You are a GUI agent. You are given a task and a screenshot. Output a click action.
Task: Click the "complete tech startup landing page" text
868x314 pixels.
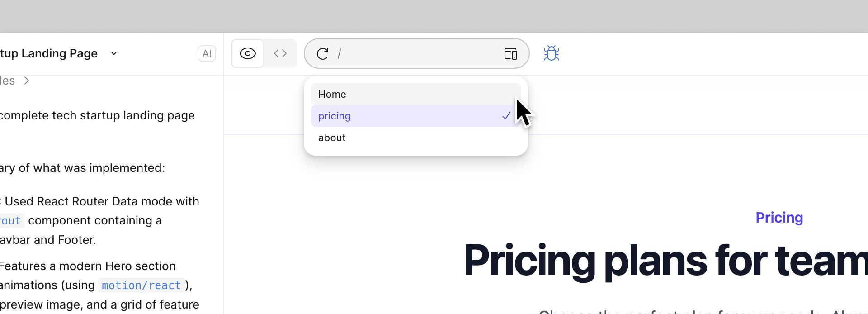(x=97, y=116)
